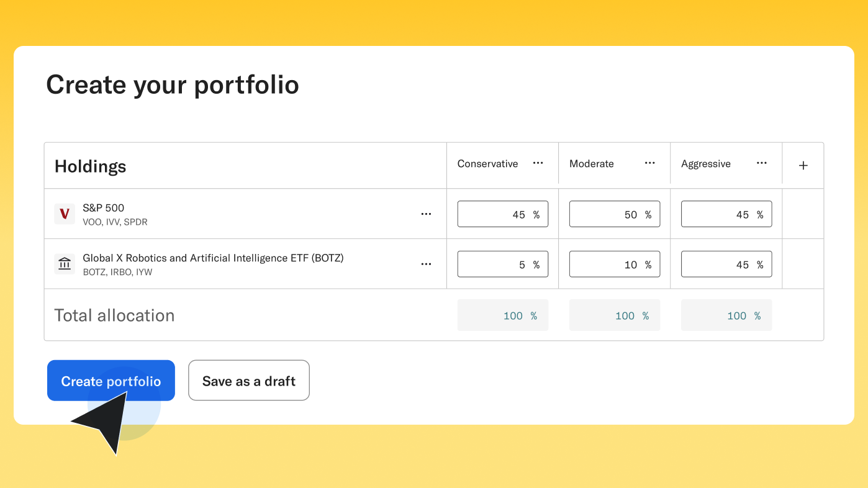Open the Conservative column options menu
This screenshot has height=488, width=868.
(x=538, y=163)
